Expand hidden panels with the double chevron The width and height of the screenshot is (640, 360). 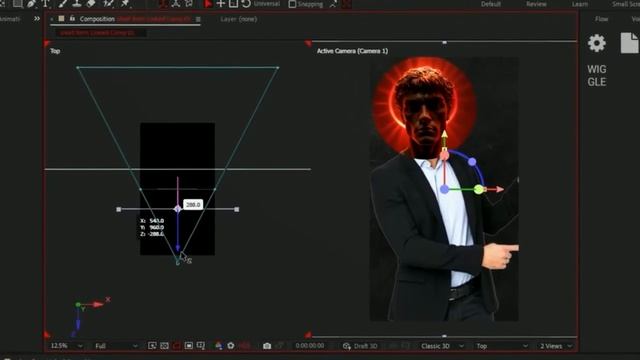pyautogui.click(x=37, y=19)
